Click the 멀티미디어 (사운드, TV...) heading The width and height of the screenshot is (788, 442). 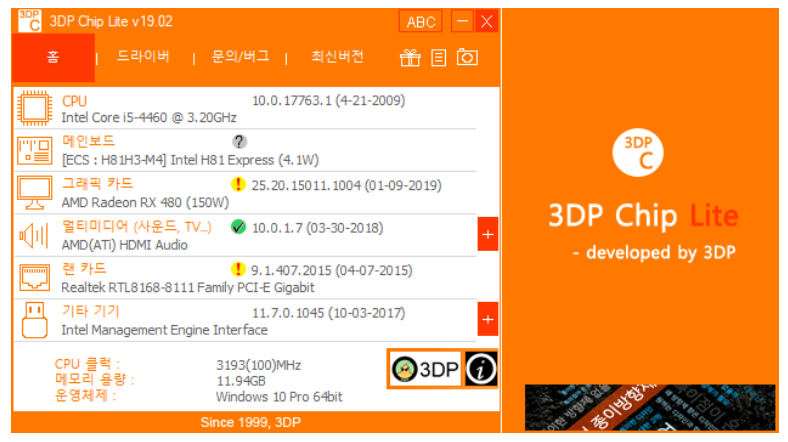137,227
